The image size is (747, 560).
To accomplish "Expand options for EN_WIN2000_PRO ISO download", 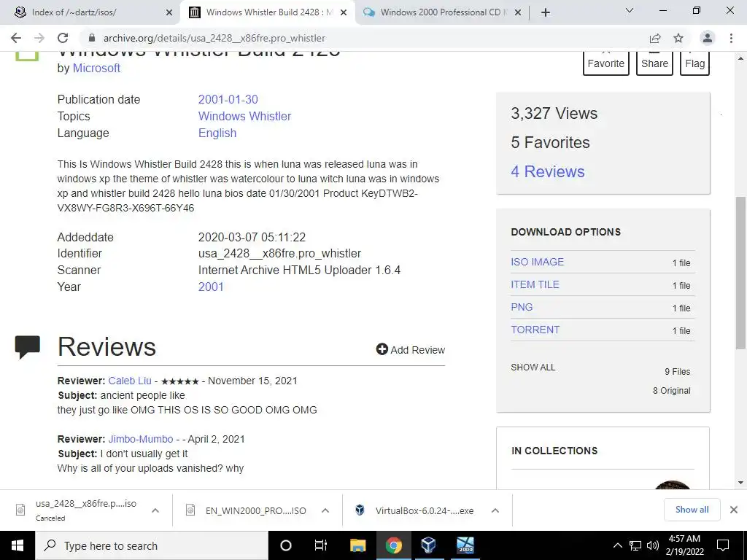I will tap(325, 510).
